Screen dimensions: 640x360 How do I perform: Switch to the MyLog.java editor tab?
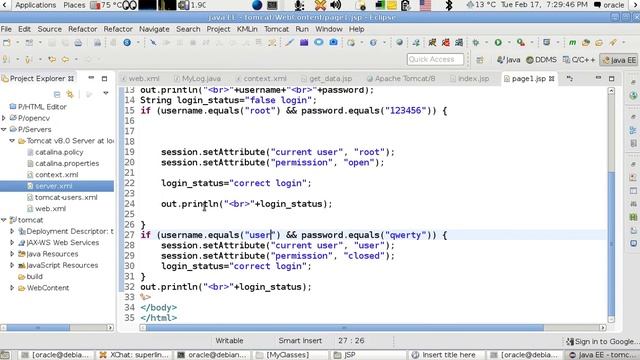[198, 78]
